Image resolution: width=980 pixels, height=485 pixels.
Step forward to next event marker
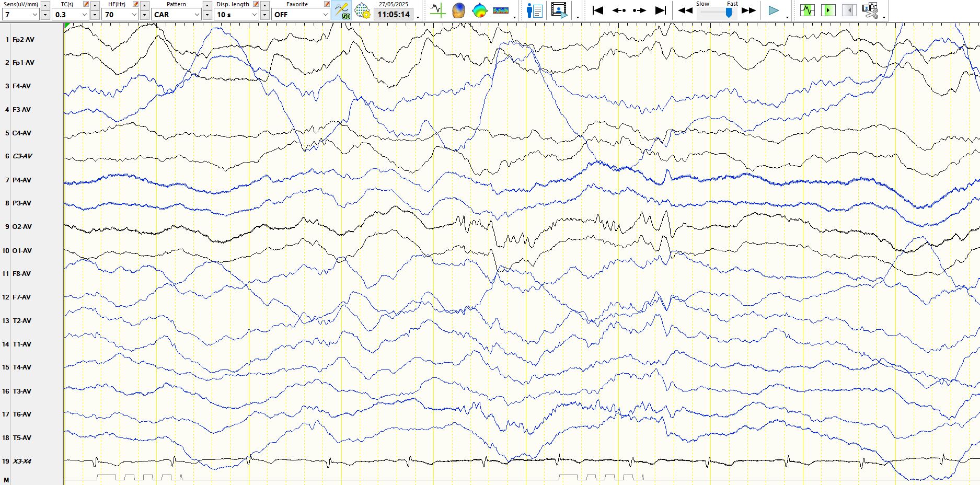[x=639, y=10]
